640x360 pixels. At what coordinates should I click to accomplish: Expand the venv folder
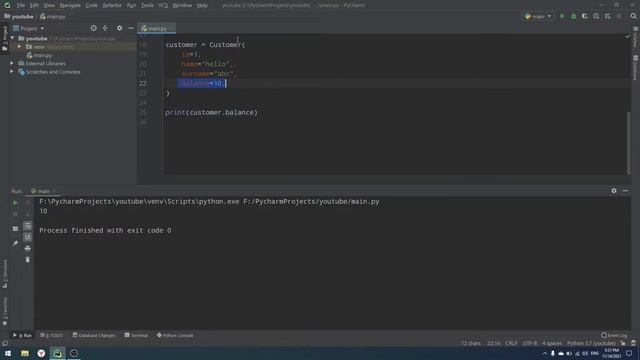click(x=19, y=47)
